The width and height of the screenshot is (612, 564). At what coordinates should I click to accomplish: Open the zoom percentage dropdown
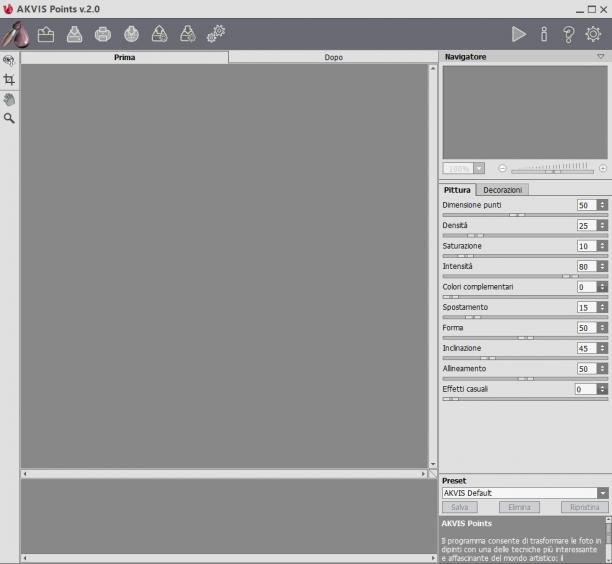point(479,169)
